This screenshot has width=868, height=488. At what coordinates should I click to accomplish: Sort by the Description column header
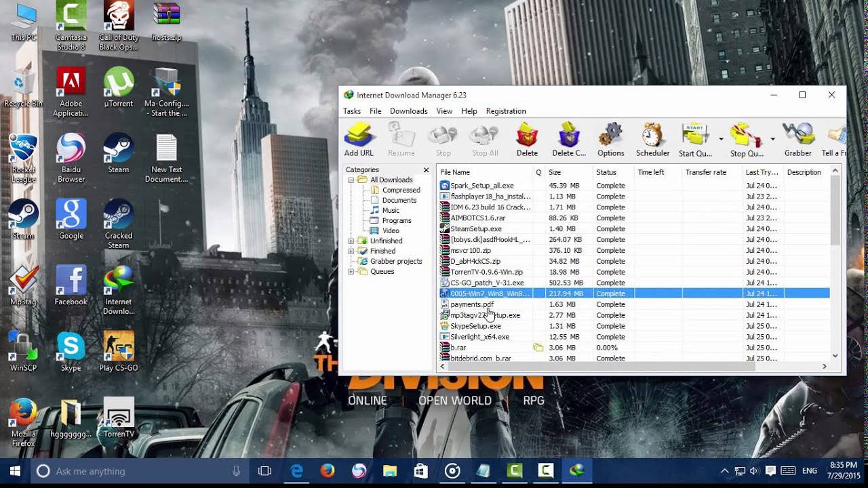pos(807,172)
